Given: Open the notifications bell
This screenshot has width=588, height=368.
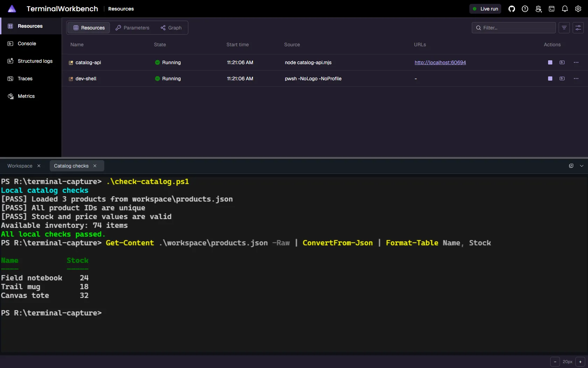Looking at the screenshot, I should (565, 9).
